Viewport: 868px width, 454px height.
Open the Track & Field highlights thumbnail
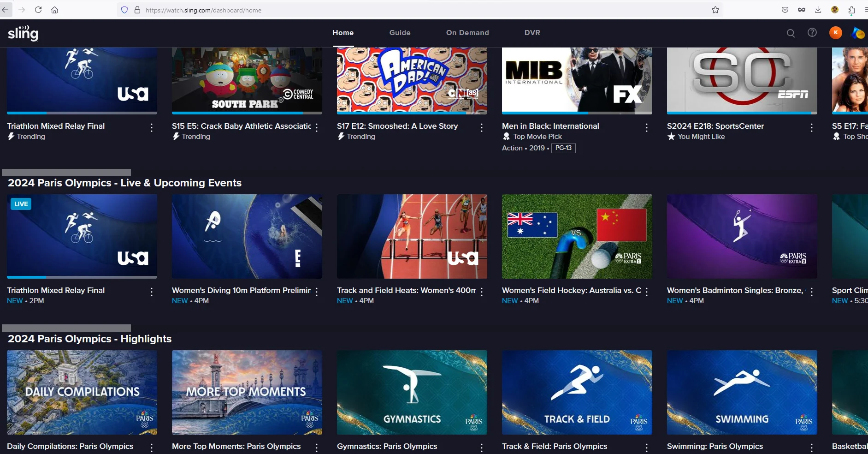[x=577, y=392]
